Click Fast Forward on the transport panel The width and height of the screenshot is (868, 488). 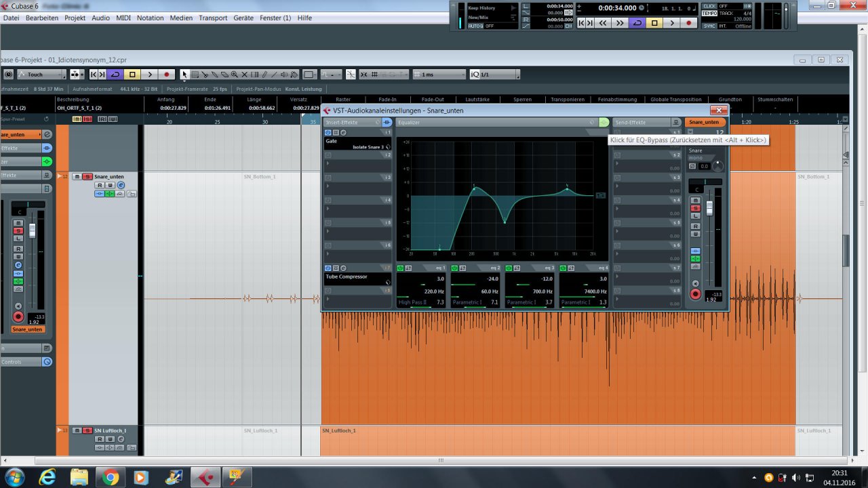[620, 22]
